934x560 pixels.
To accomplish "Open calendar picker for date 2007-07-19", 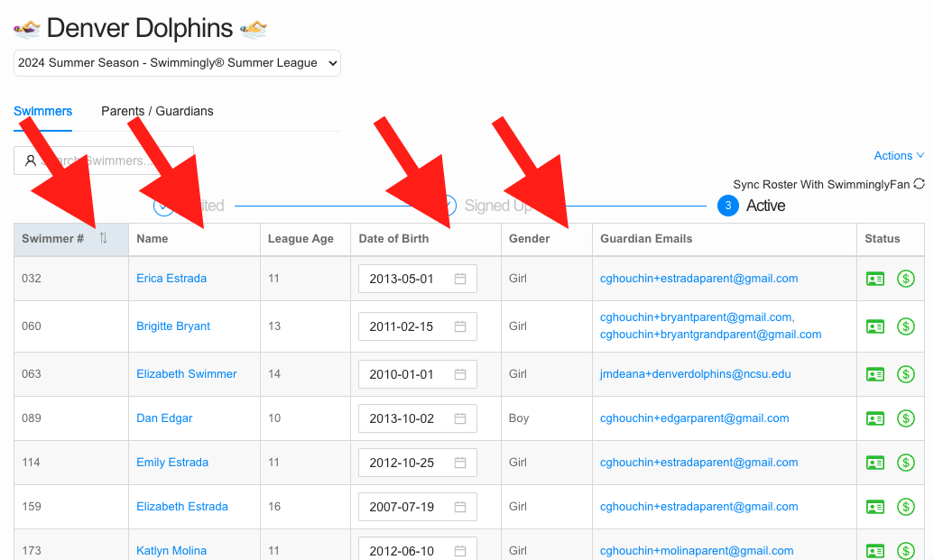I will point(460,507).
